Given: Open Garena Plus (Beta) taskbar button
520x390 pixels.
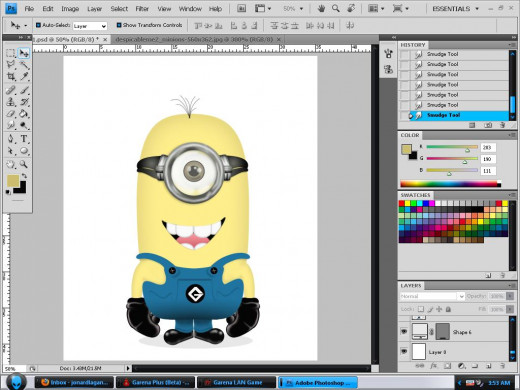Looking at the screenshot, I should coord(156,382).
